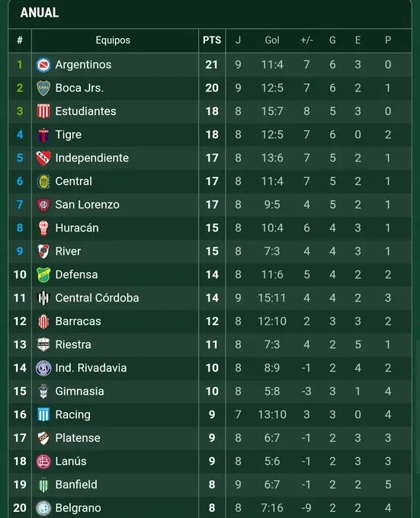Open the Huracán team name

(77, 228)
